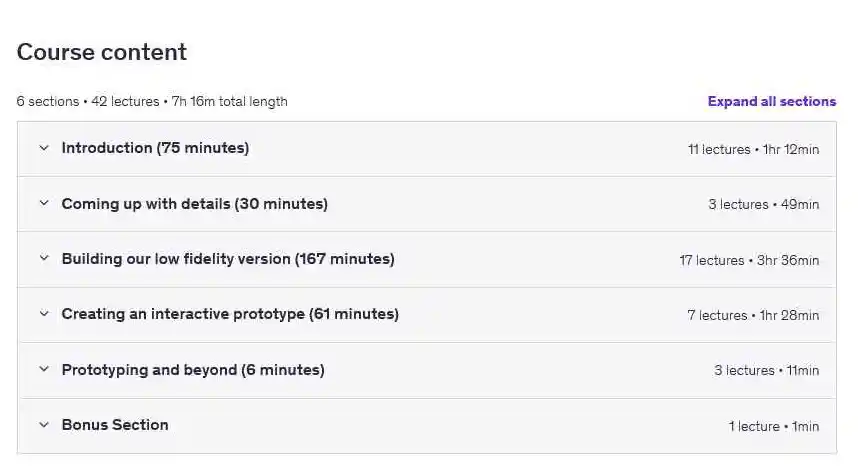Screen dimensions: 858x474
Task: Click the Bonus Section chevron arrow
Action: click(44, 425)
